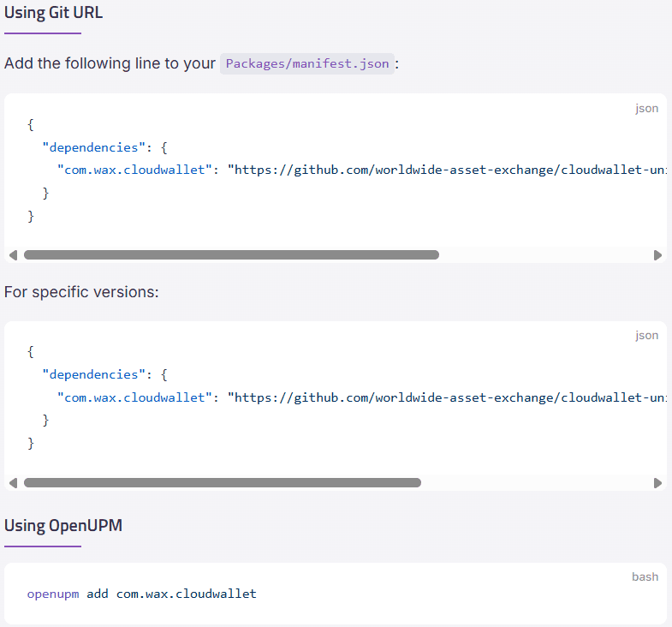
Task: Click the right scroll arrow of the manifest.json code block
Action: click(x=657, y=255)
